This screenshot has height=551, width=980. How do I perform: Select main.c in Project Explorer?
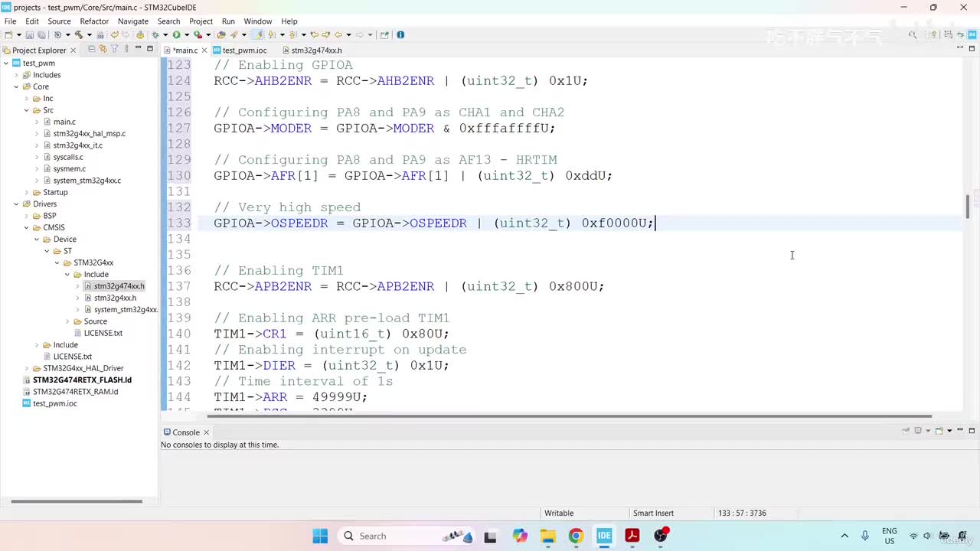64,122
